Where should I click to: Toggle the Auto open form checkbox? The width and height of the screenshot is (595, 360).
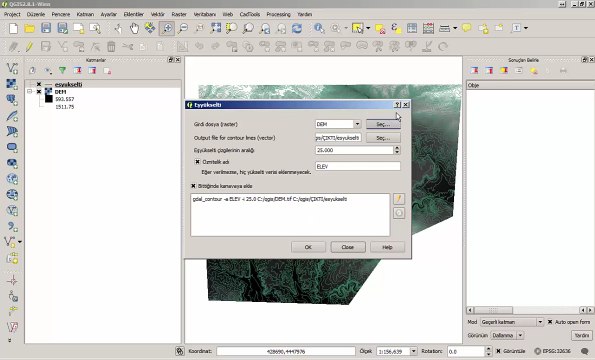pos(550,322)
